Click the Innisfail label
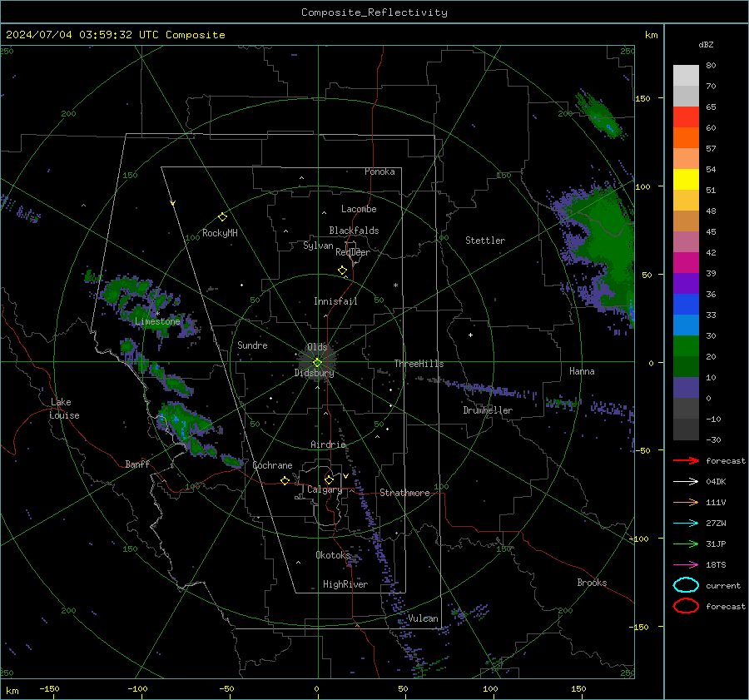749x700 pixels. coord(335,301)
